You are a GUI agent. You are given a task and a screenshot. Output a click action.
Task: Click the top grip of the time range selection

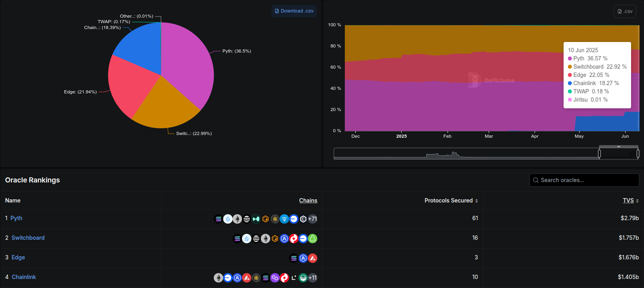coord(619,147)
